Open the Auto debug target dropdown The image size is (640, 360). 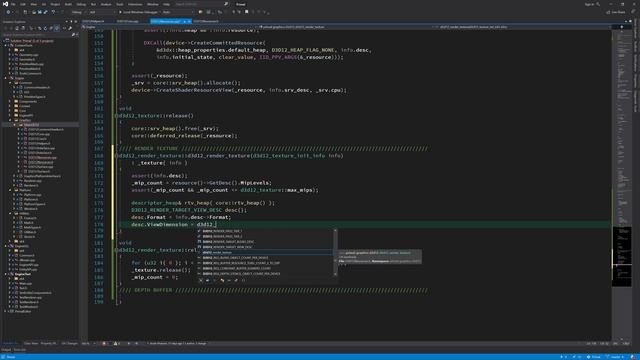click(178, 12)
